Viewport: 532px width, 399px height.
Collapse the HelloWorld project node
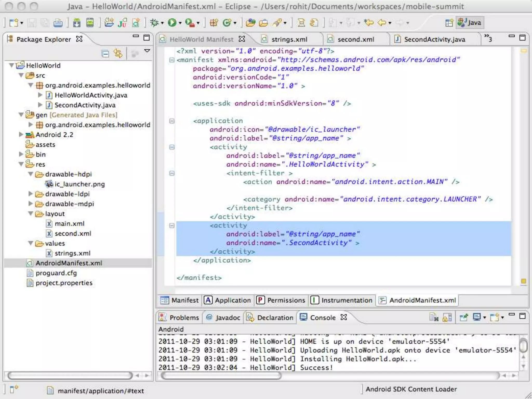[x=11, y=65]
